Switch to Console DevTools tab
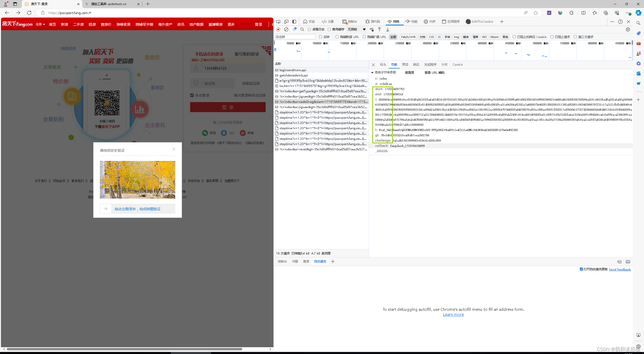This screenshot has width=644, height=354. pyautogui.click(x=350, y=22)
